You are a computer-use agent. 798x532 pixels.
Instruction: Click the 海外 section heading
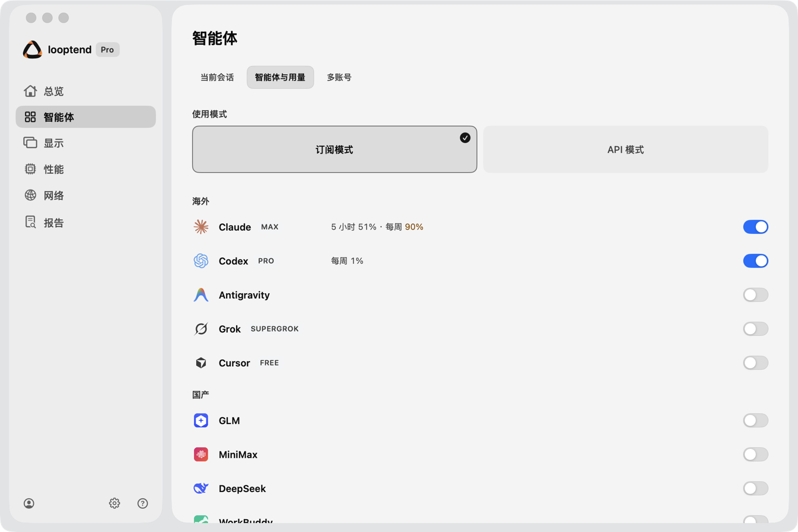coord(201,201)
